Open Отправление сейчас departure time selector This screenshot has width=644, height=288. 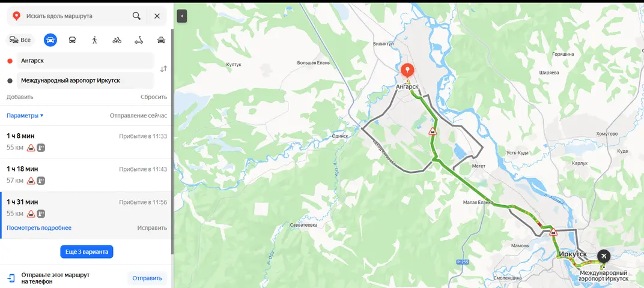point(138,116)
